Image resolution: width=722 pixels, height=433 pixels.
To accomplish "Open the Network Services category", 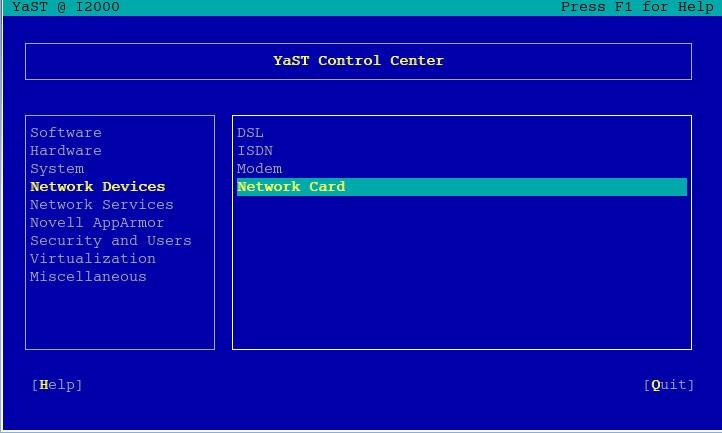I will coord(102,205).
